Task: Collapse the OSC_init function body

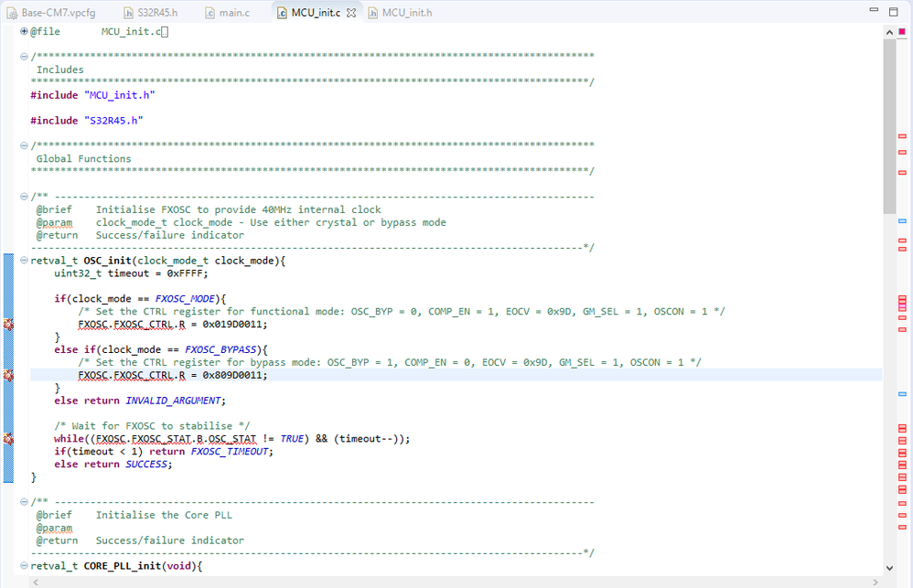Action: coord(24,261)
